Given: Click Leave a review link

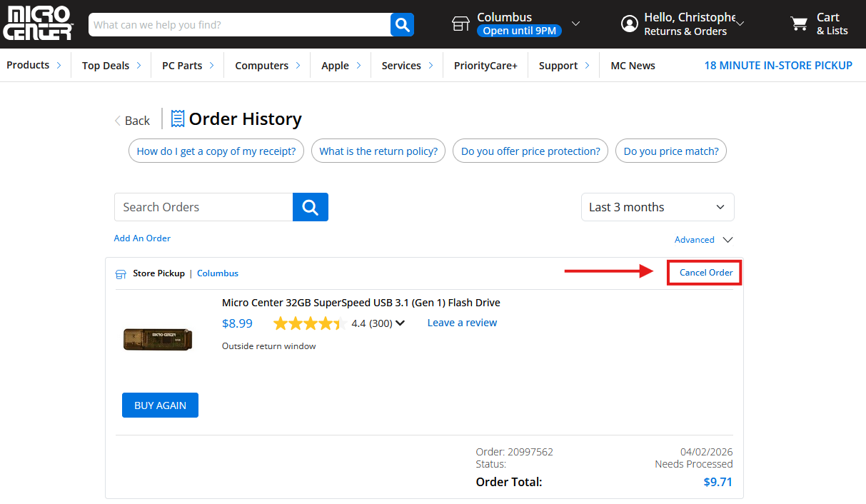Looking at the screenshot, I should 462,323.
